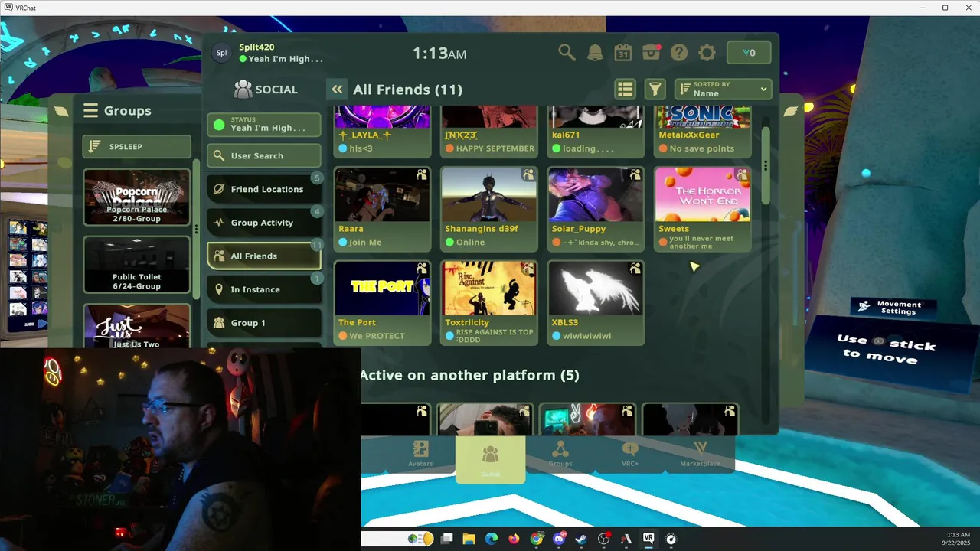This screenshot has height=551, width=980.
Task: Click MetalxXxGear friend name
Action: click(x=689, y=135)
